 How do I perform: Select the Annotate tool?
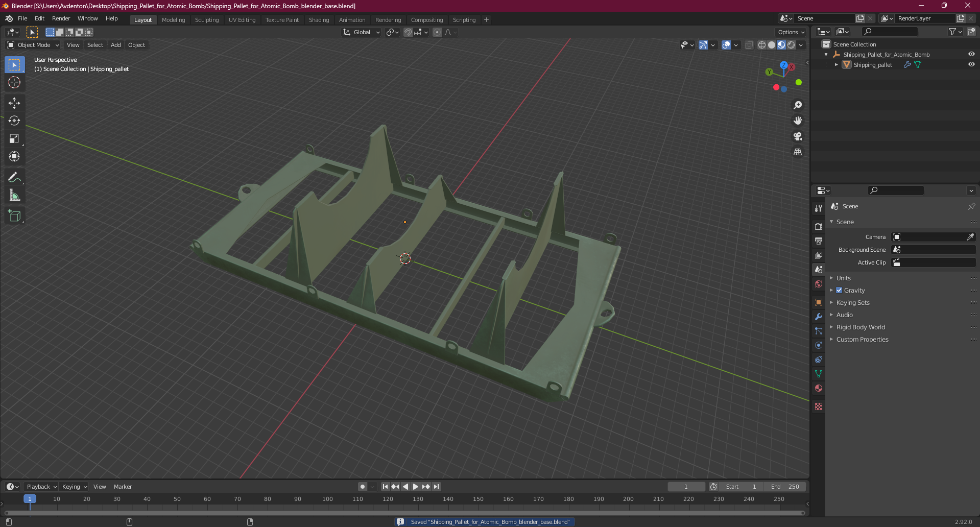14,178
